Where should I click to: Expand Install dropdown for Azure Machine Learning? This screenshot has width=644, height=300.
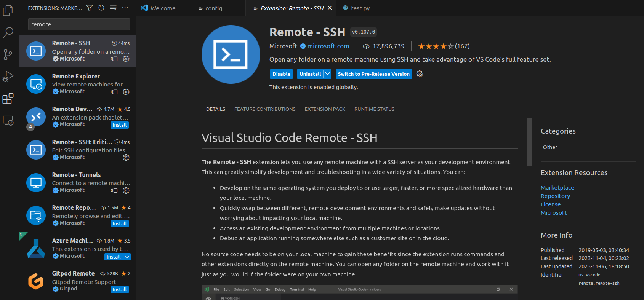point(127,257)
